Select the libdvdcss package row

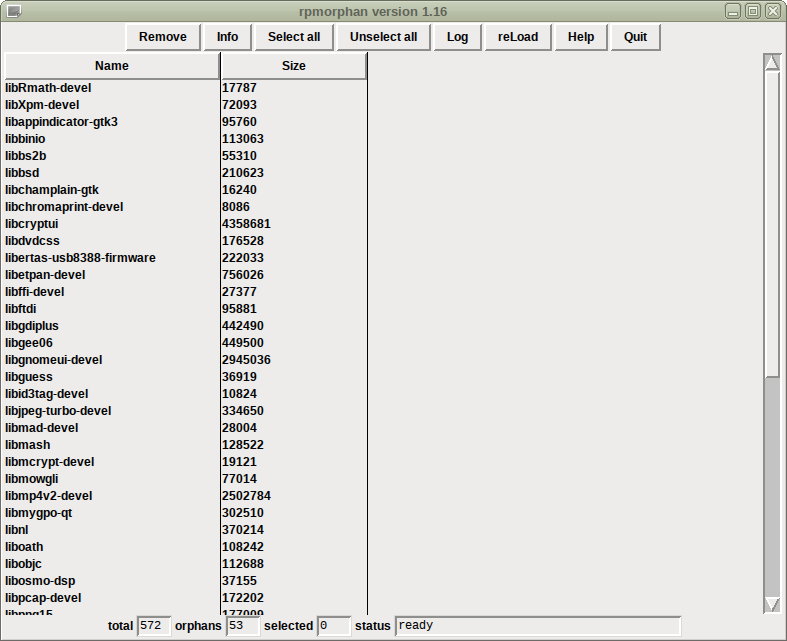186,241
